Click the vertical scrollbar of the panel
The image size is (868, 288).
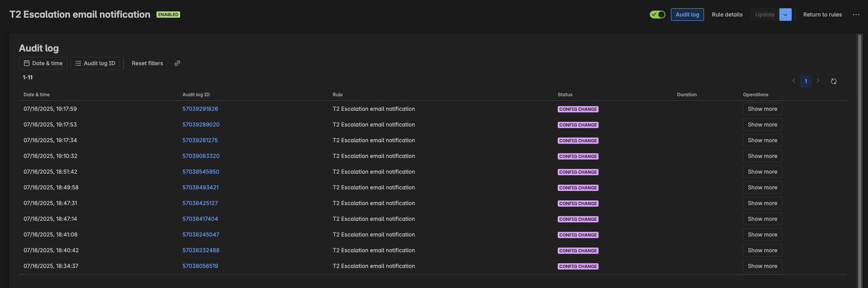coord(859,157)
